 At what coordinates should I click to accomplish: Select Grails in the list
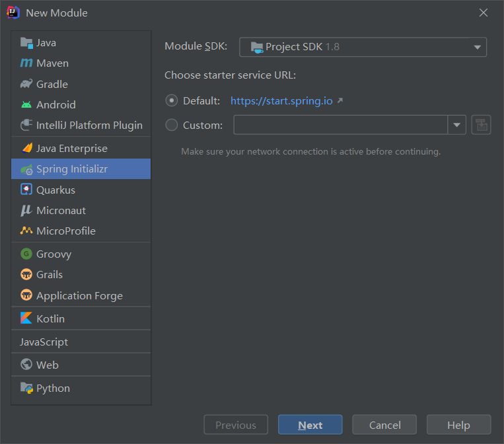(x=81, y=275)
